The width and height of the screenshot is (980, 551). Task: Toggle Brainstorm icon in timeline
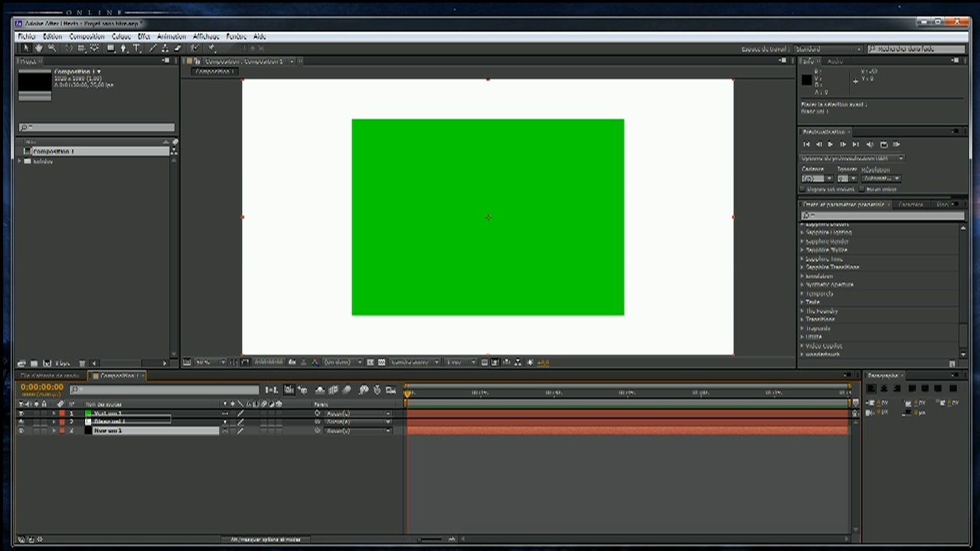coord(364,390)
